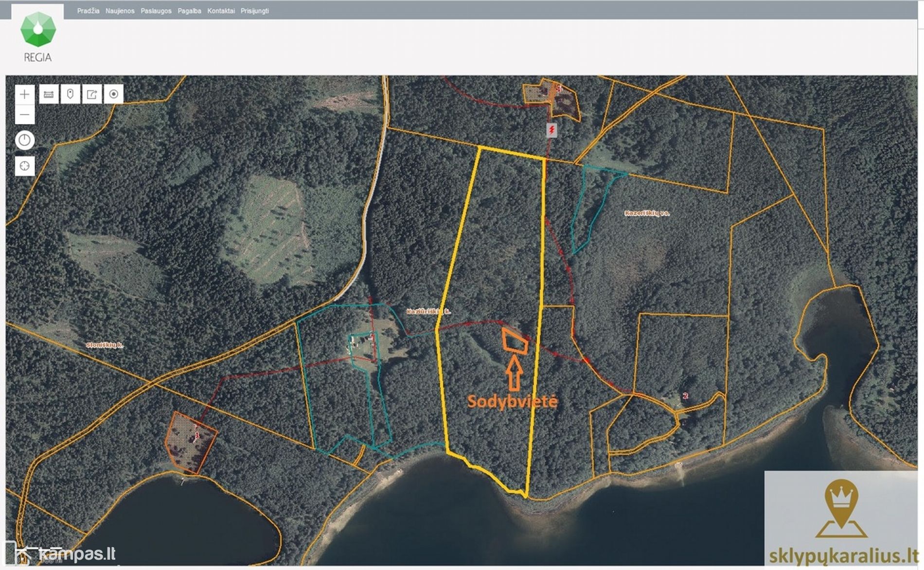
Task: Click the orange Sodybvietė plot outline
Action: tap(515, 341)
